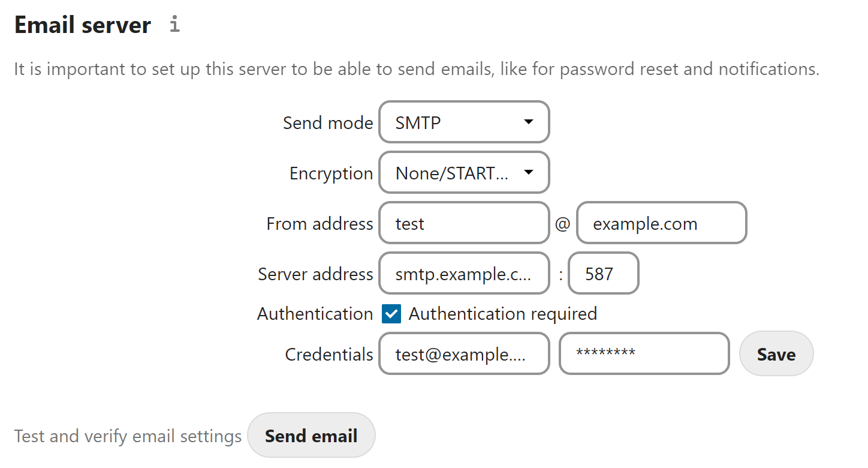This screenshot has height=468, width=868.
Task: Click the Encryption dropdown arrow
Action: pos(528,172)
